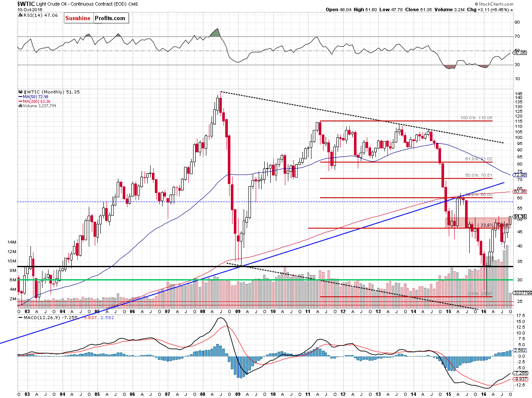This screenshot has height=398, width=532.
Task: Click the black 51.35 last price flag
Action: [520, 217]
